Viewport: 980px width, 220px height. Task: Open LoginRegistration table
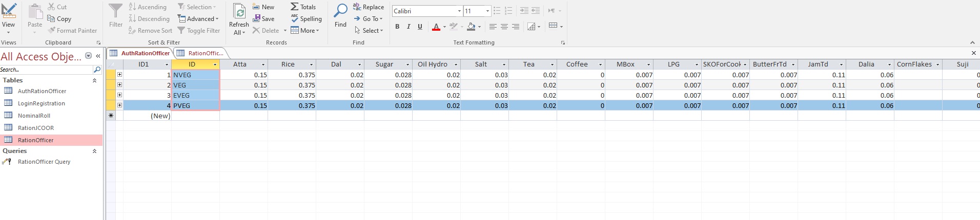(x=41, y=103)
